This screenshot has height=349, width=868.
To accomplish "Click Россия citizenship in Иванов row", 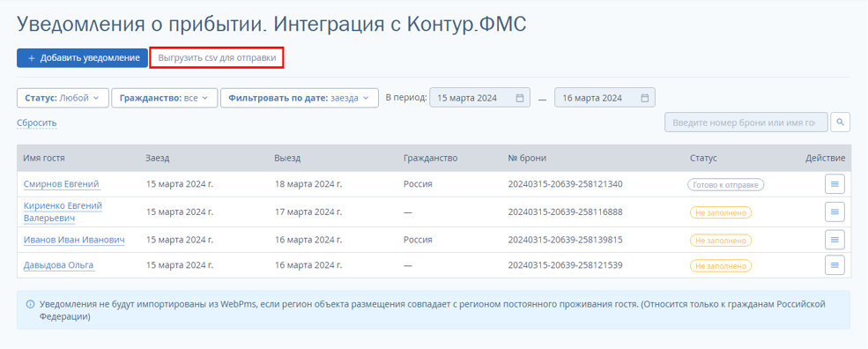I will point(418,240).
